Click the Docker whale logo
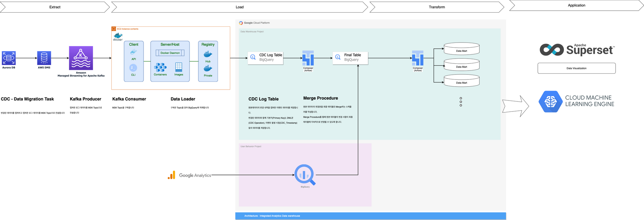The height and width of the screenshot is (220, 644). pos(118,36)
